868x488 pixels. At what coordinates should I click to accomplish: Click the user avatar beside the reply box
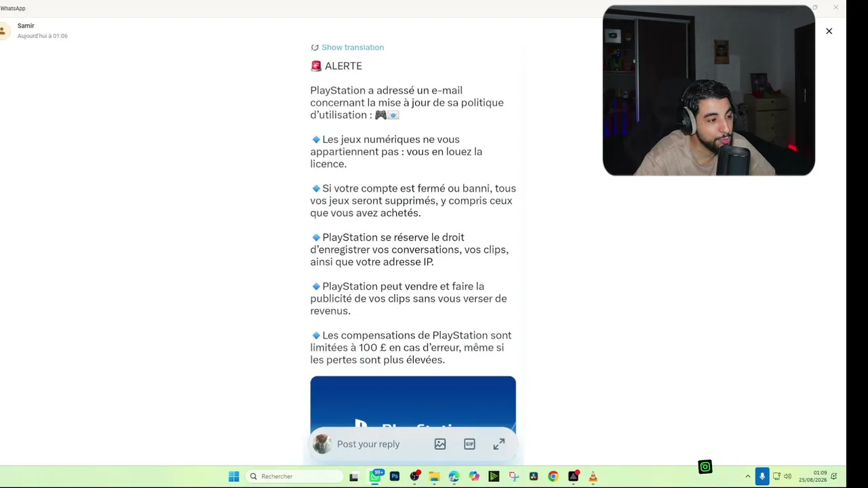click(x=322, y=444)
